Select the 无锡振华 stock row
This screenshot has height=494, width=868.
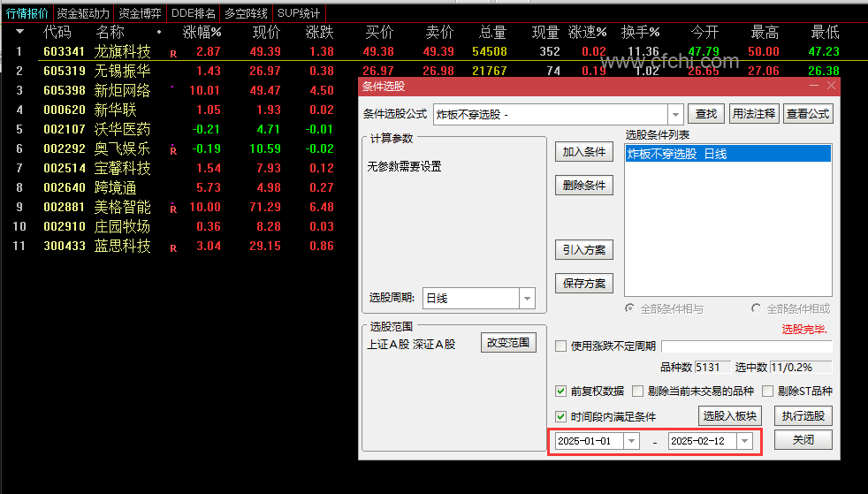(122, 71)
